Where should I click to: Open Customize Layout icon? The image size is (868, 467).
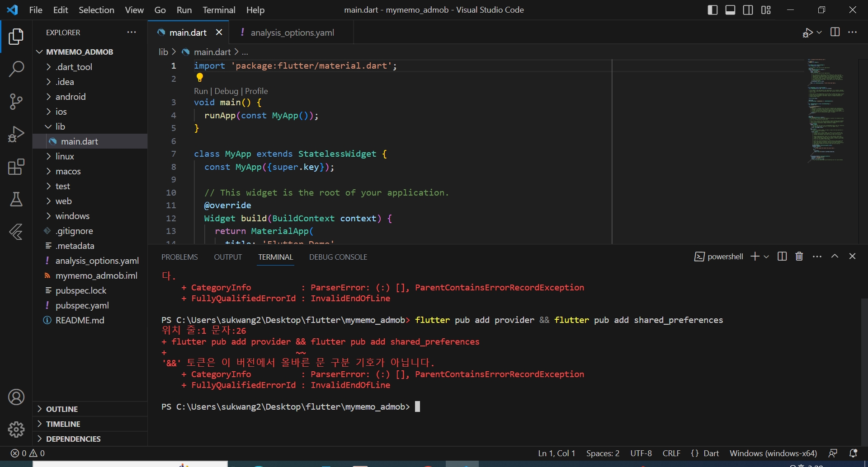pyautogui.click(x=766, y=10)
